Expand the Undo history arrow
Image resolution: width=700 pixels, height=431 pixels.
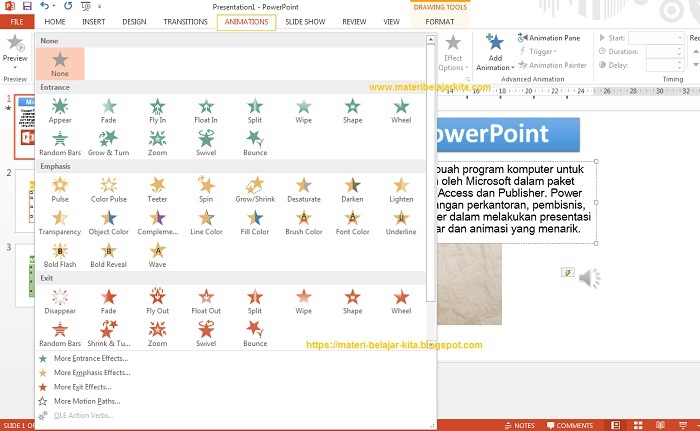tap(54, 6)
